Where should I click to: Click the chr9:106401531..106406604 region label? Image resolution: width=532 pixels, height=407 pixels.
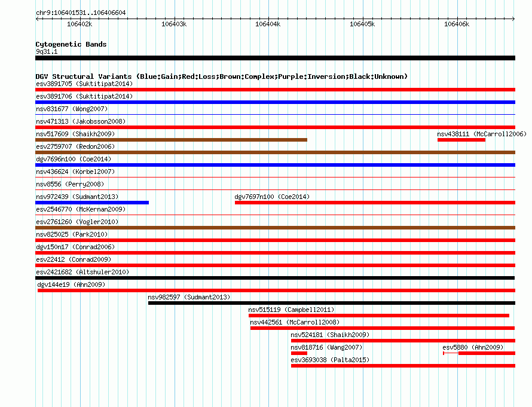[81, 13]
